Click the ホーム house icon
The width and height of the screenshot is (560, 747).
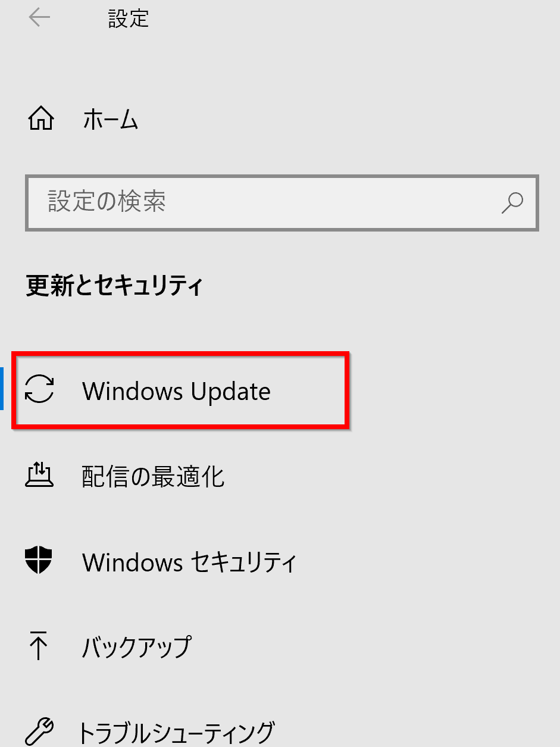pyautogui.click(x=41, y=120)
